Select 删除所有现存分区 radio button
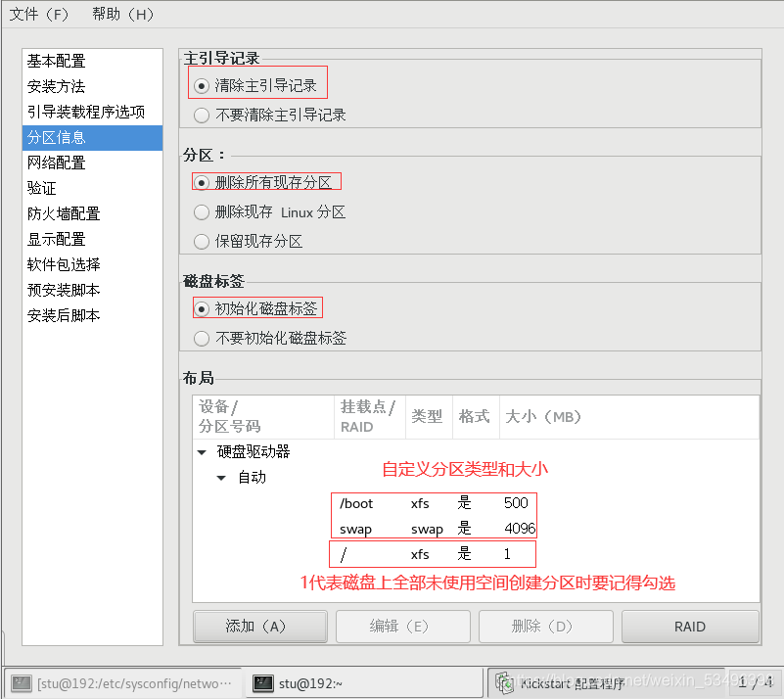This screenshot has width=784, height=699. 202,183
